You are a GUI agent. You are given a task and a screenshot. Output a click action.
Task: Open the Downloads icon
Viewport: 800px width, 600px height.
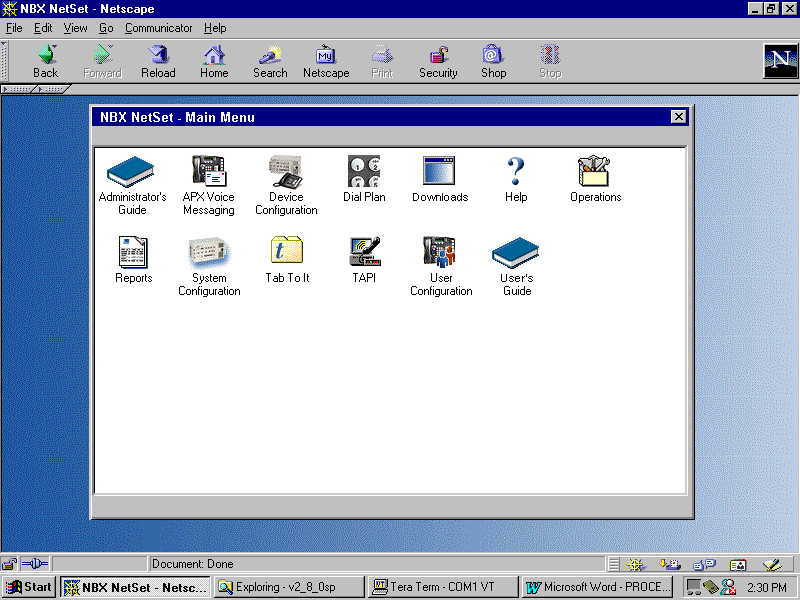click(439, 170)
